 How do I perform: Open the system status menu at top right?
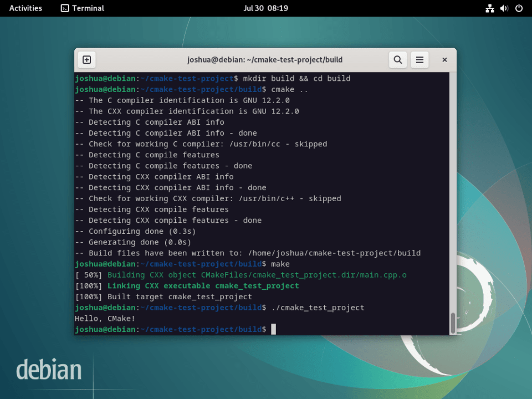tap(504, 8)
